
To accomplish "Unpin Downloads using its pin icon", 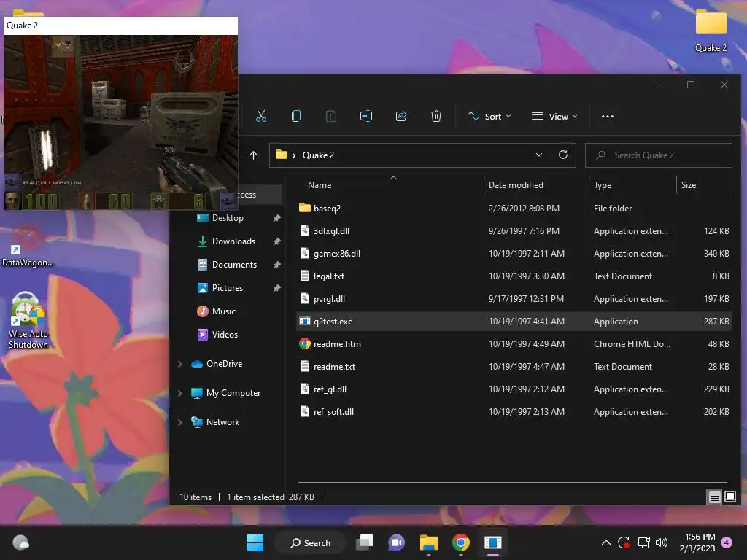I will coord(276,241).
